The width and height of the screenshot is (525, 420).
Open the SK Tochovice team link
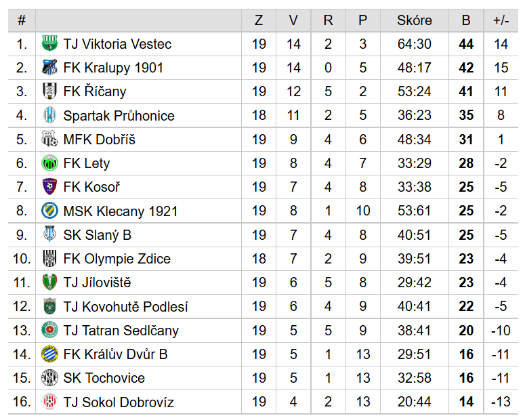tap(104, 378)
